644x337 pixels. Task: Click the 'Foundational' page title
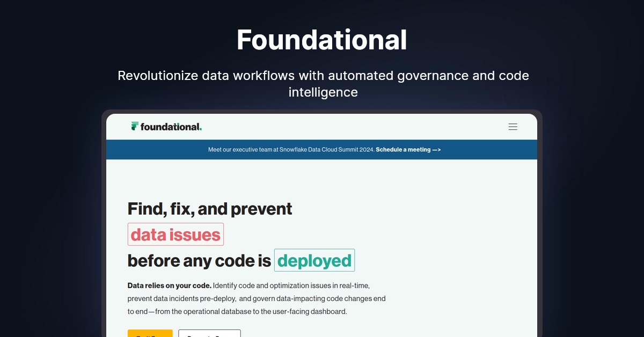322,40
